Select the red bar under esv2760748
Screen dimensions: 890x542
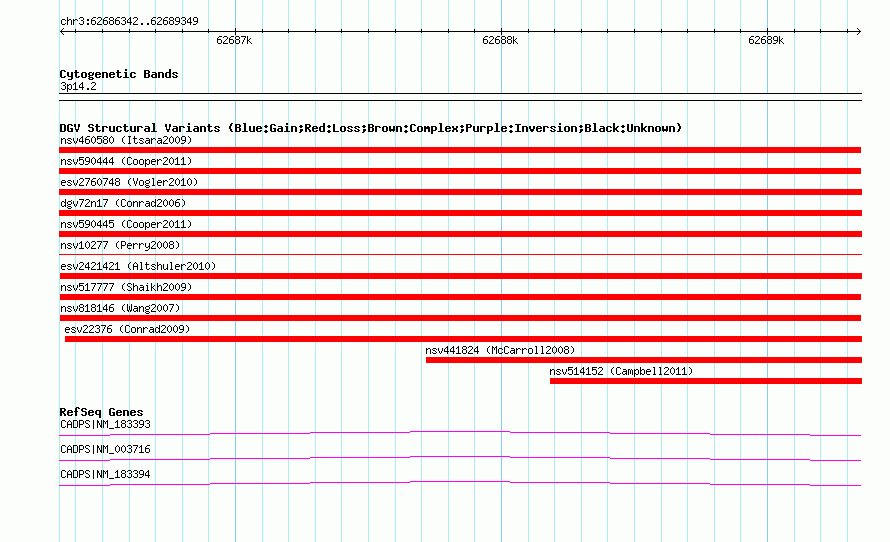pos(460,192)
